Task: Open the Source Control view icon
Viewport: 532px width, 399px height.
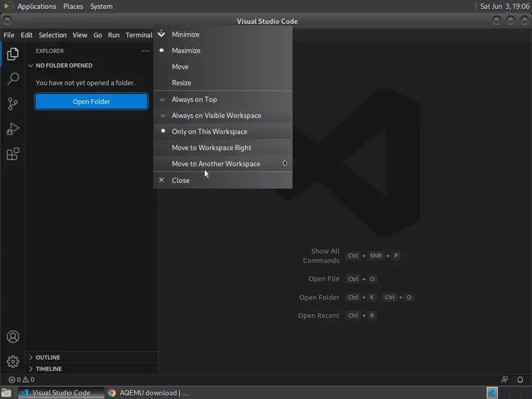Action: [12, 104]
